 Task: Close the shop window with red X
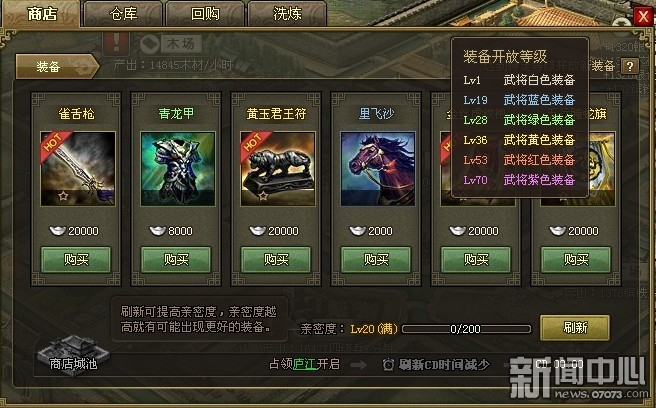[643, 17]
